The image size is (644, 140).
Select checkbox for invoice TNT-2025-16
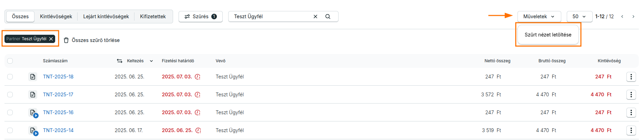point(10,112)
